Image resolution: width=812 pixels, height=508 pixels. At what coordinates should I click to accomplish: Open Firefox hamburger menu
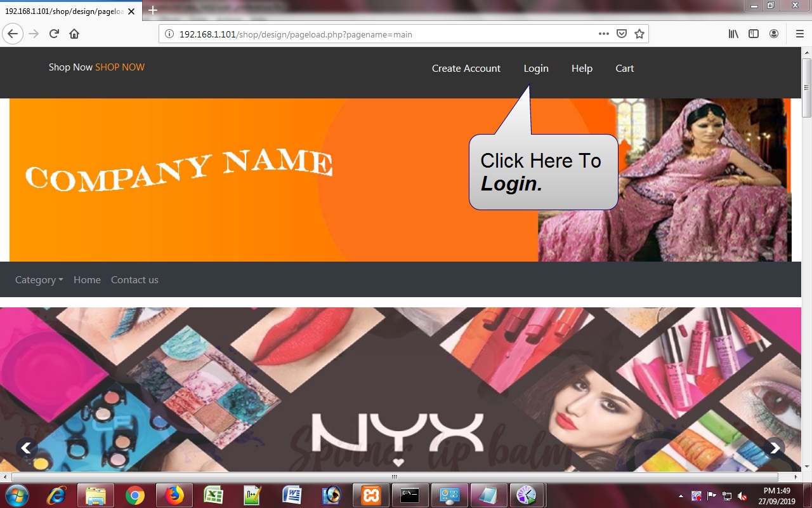[799, 34]
